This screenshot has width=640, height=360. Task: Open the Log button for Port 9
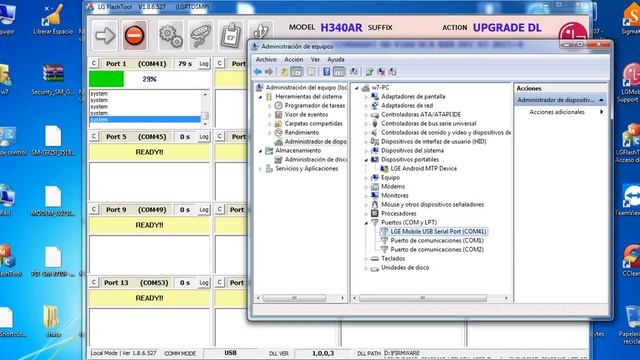click(204, 209)
